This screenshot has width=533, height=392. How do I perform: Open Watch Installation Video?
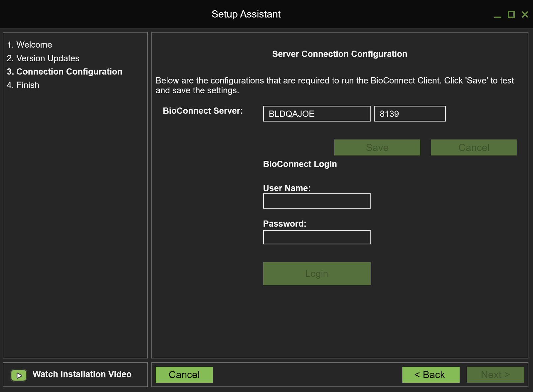click(82, 374)
